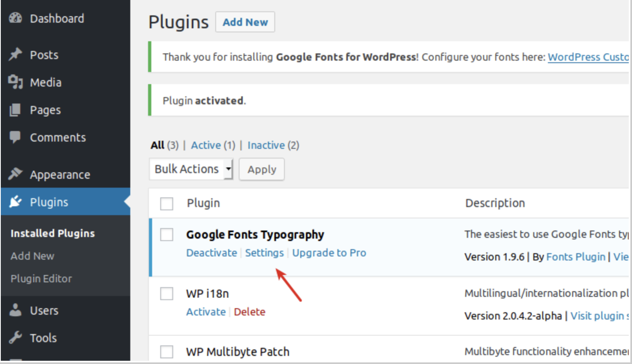
Task: Open Google Fonts Typography Settings
Action: pos(265,253)
